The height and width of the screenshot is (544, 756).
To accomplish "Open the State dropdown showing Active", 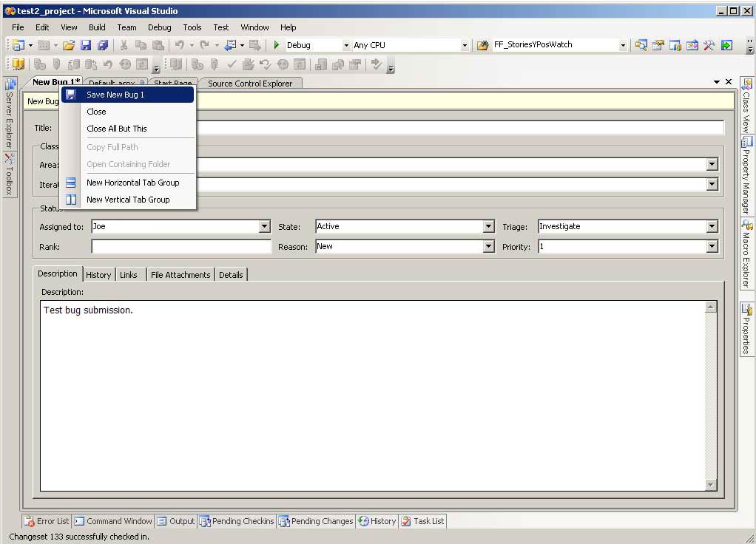I will [488, 226].
